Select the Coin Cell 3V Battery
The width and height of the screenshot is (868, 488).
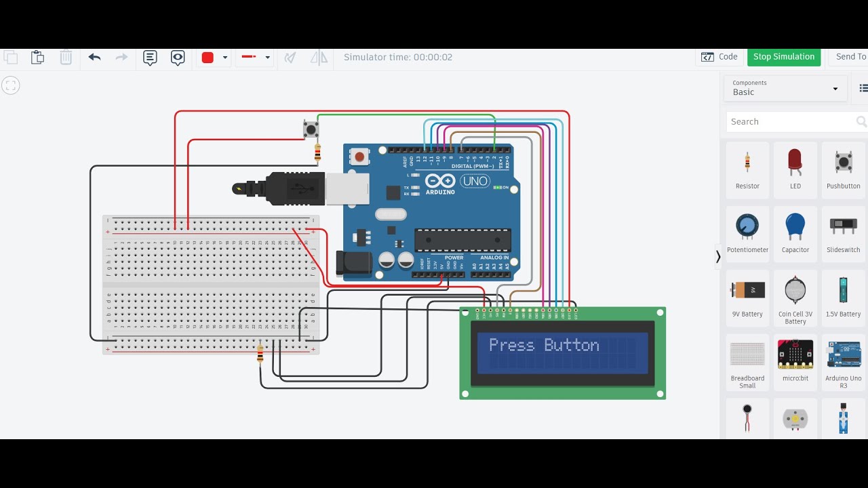coord(795,299)
